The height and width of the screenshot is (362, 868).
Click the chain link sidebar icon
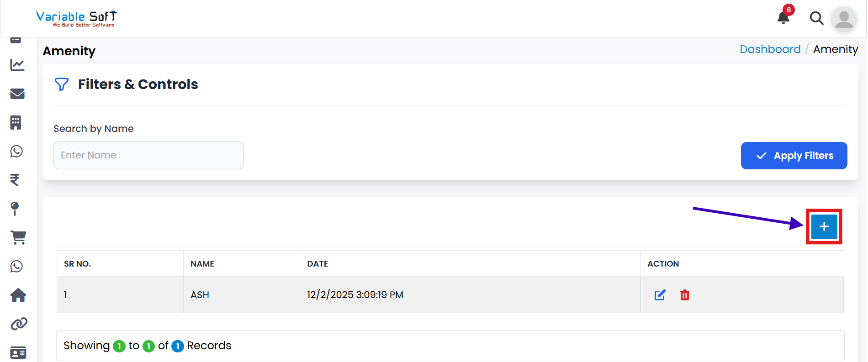(x=19, y=324)
